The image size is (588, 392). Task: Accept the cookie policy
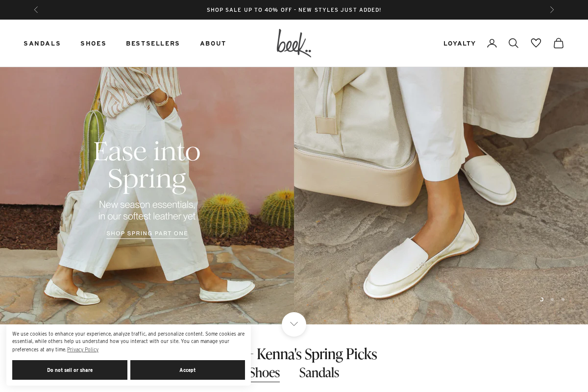click(188, 370)
